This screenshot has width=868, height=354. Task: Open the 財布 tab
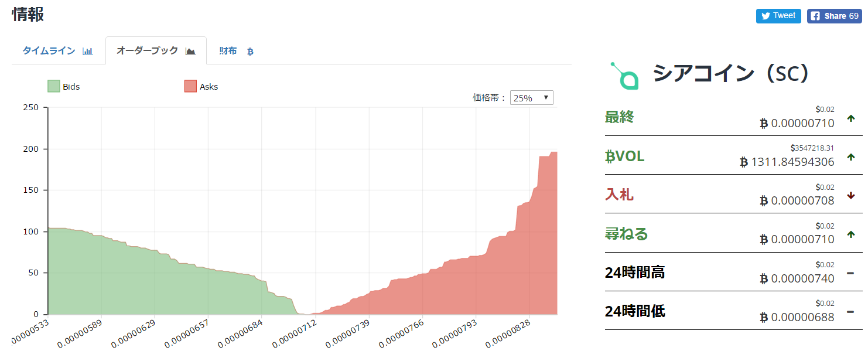pos(228,51)
